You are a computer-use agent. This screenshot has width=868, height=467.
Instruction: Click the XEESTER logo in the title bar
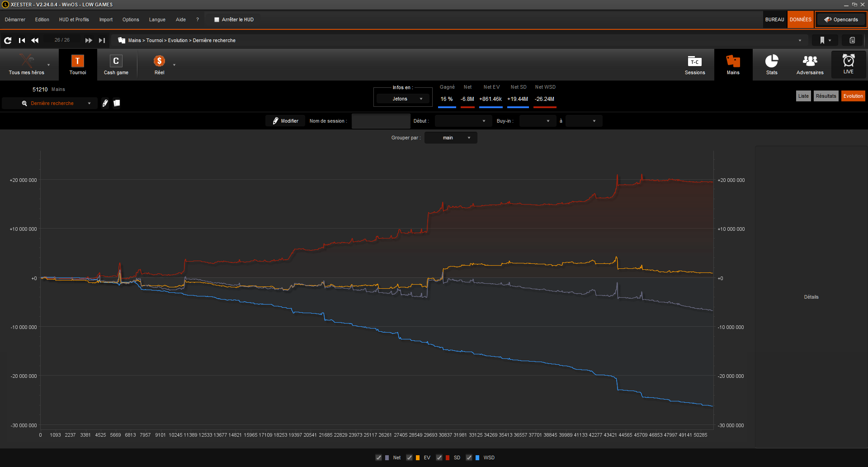click(x=5, y=5)
